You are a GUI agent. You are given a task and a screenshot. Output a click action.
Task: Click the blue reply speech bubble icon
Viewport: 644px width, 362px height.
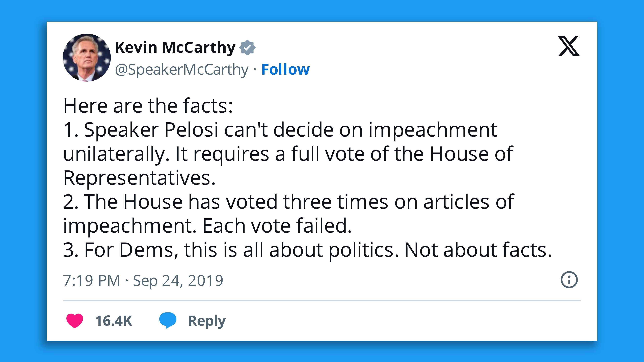pos(168,320)
